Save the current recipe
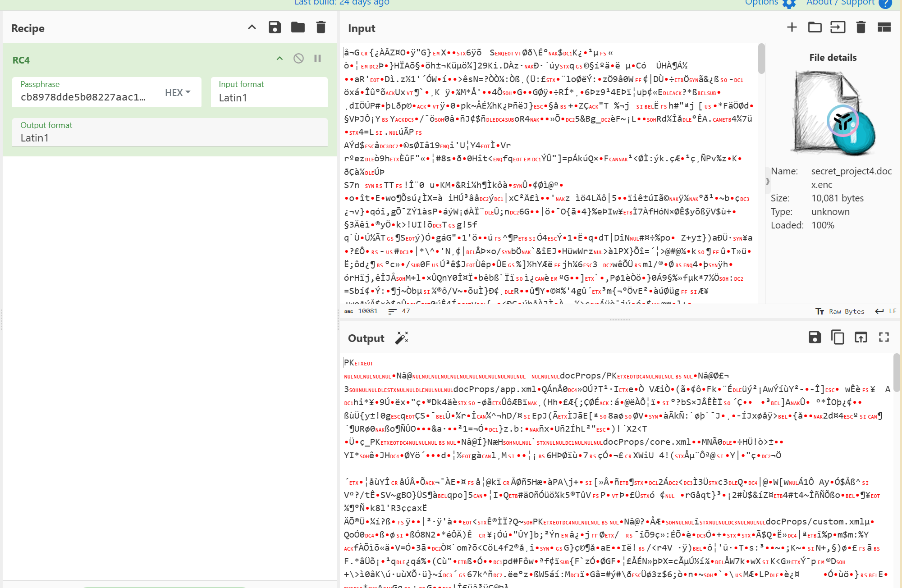 point(275,27)
